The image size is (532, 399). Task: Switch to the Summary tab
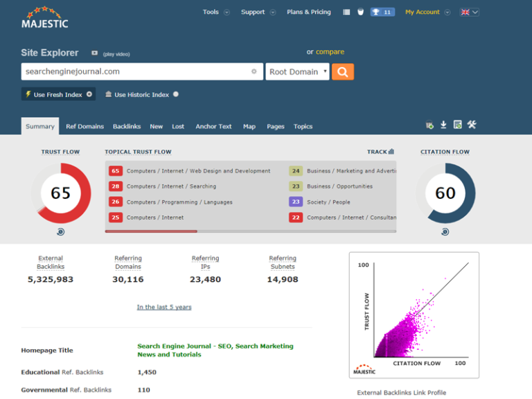[x=40, y=126]
